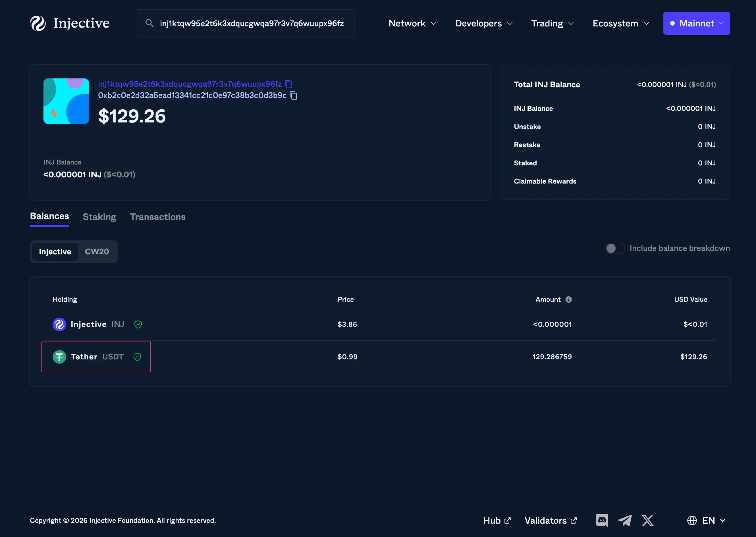Click the copyright notice text
This screenshot has height=537, width=756.
(123, 521)
